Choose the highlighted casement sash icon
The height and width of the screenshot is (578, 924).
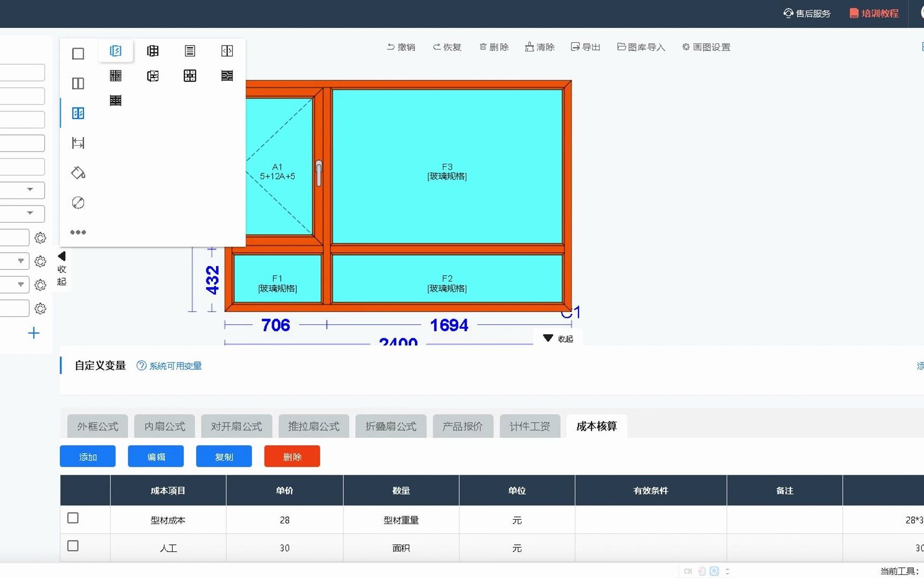pos(115,51)
